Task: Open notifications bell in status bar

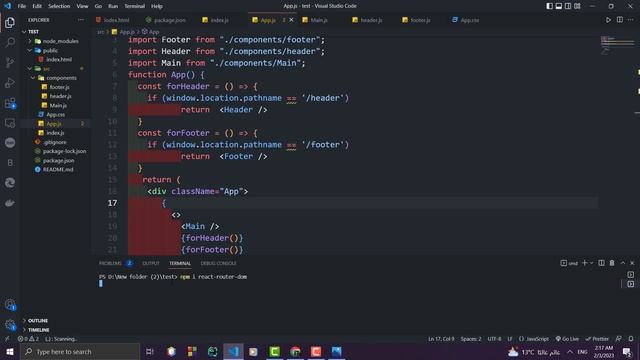Action: 631,339
